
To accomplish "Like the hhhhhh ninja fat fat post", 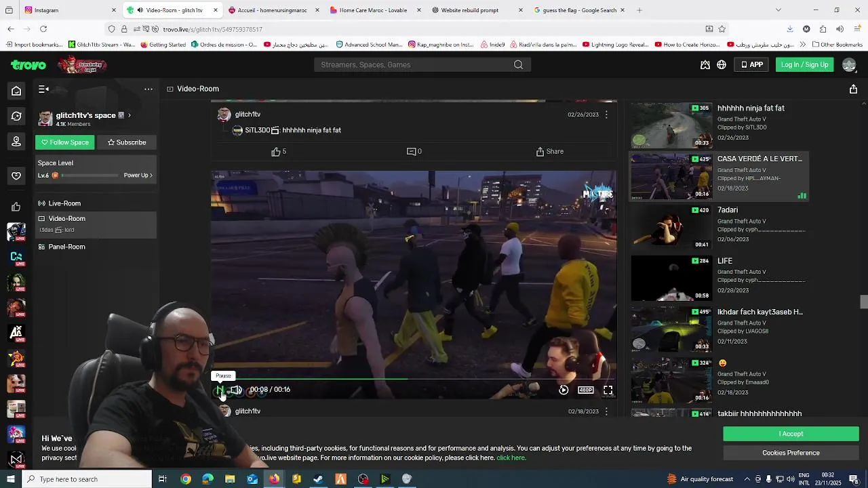I will coord(279,152).
